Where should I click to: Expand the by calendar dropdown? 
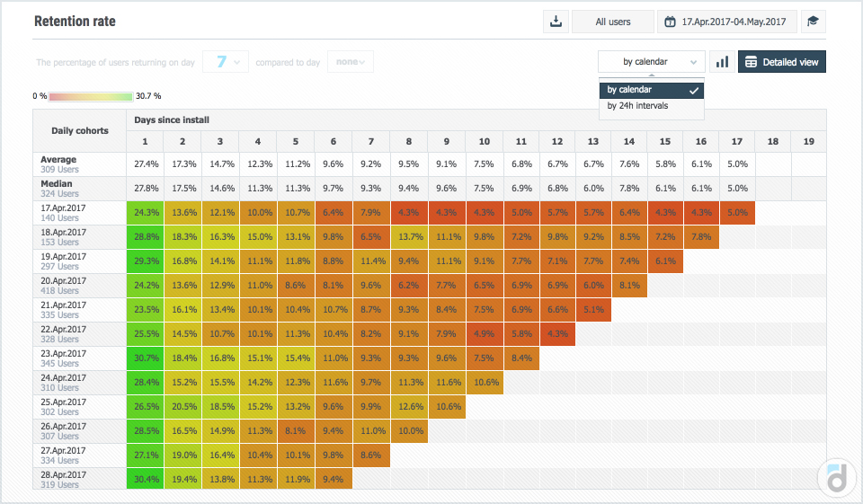(x=651, y=62)
